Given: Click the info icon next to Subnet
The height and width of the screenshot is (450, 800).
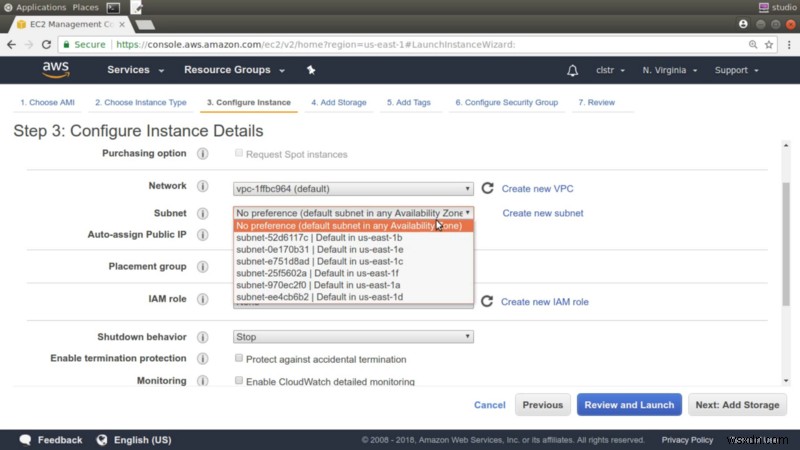Looking at the screenshot, I should click(x=202, y=213).
